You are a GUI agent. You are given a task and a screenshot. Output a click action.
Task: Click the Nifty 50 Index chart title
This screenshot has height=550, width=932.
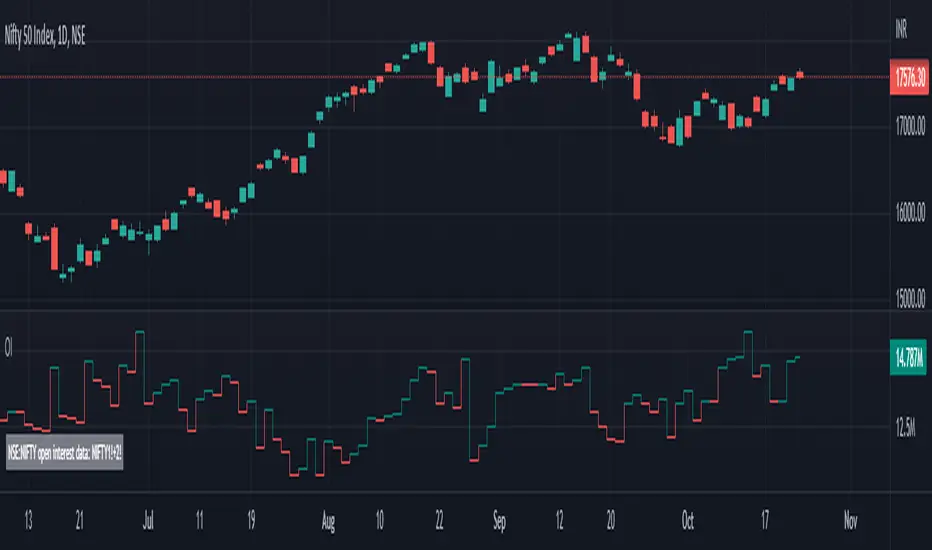[x=45, y=36]
